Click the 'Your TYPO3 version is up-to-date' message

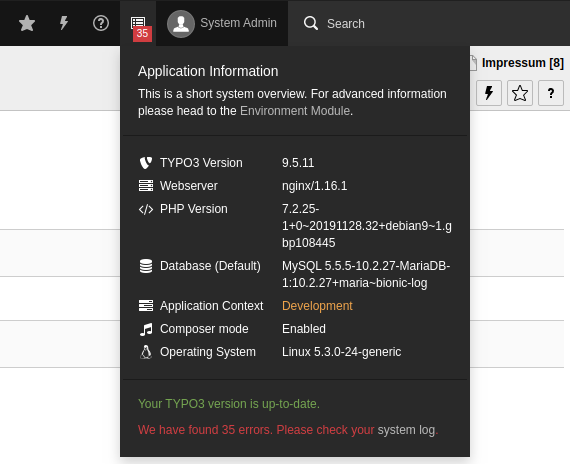coord(229,404)
